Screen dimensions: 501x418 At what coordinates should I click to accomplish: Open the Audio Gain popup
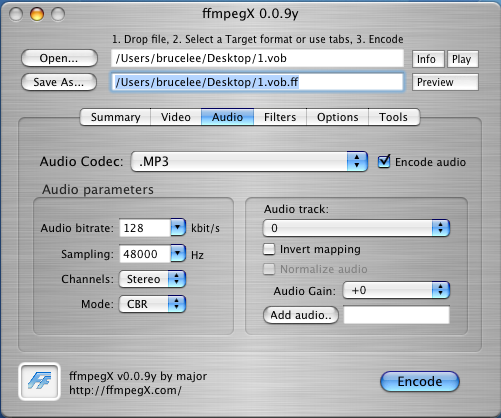tap(396, 290)
